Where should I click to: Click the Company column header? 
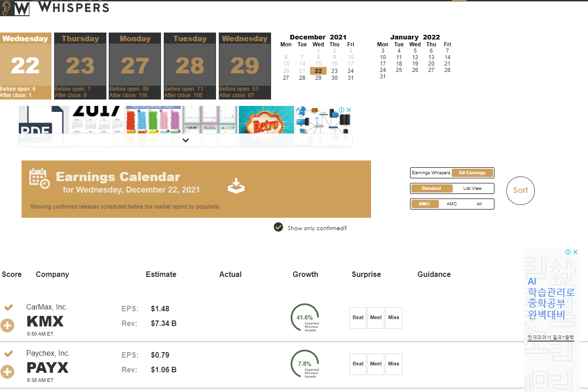point(52,274)
